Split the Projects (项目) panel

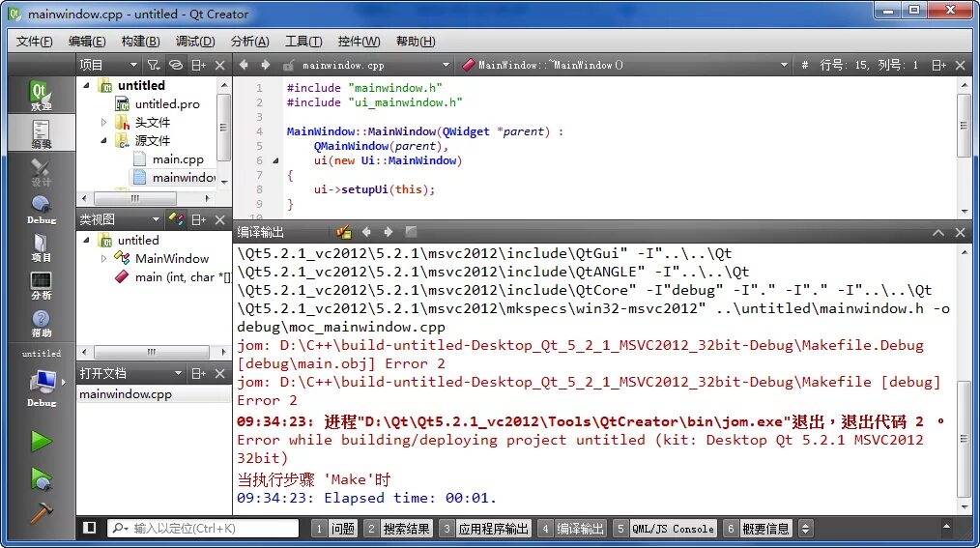pos(198,65)
